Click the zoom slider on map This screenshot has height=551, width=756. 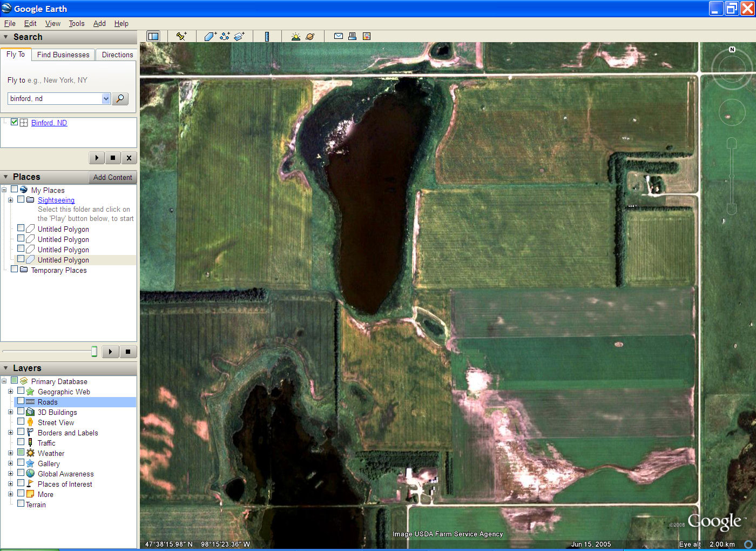tap(732, 176)
